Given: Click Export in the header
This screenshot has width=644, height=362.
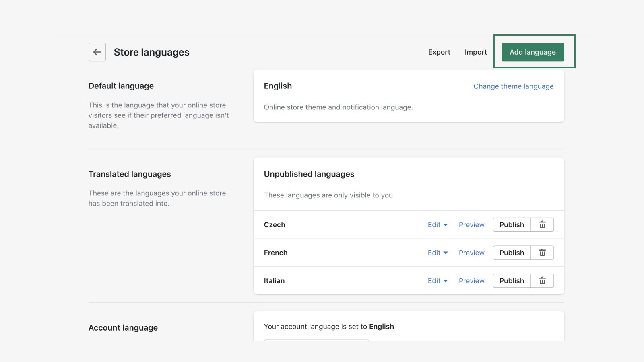Looking at the screenshot, I should pyautogui.click(x=439, y=52).
